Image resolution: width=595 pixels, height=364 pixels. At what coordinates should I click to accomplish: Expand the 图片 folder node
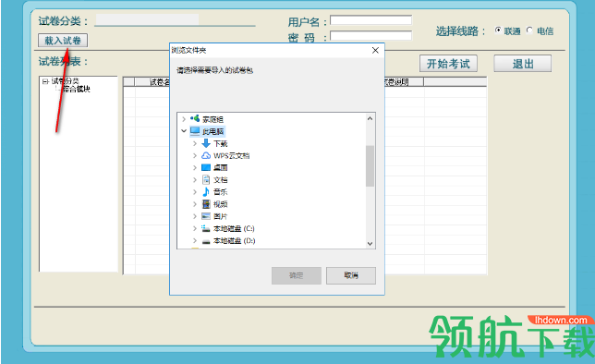[x=195, y=216]
